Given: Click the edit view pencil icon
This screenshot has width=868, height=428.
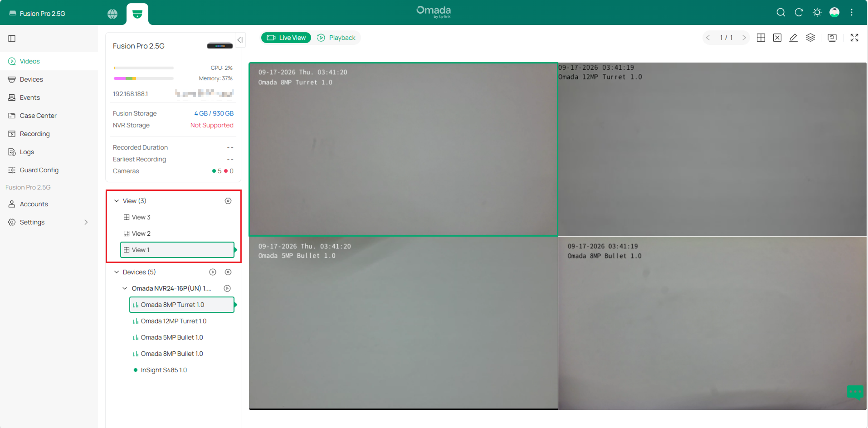Looking at the screenshot, I should pyautogui.click(x=793, y=38).
